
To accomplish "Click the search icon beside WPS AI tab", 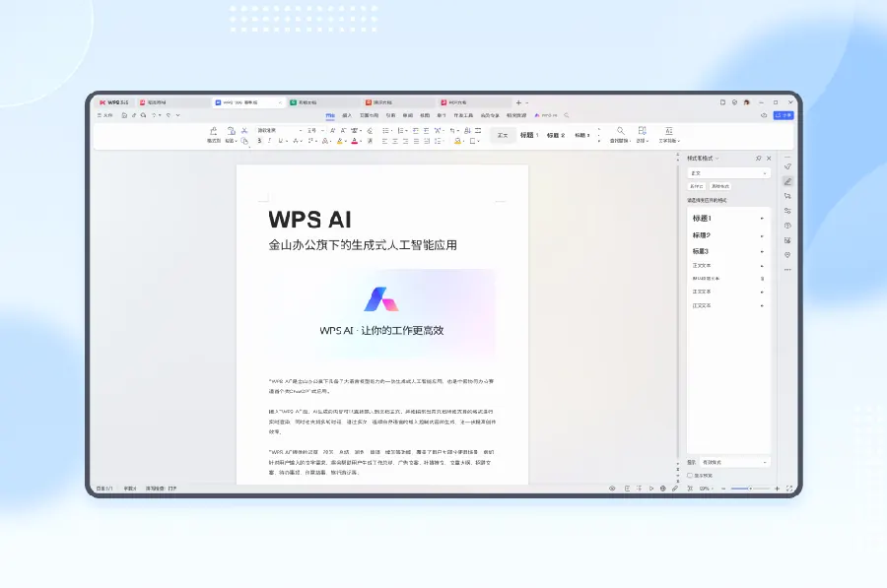I will click(x=567, y=115).
